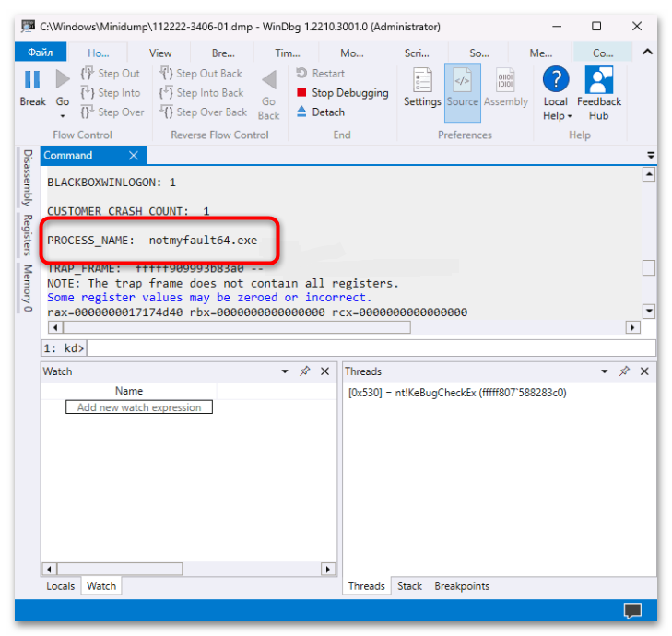This screenshot has height=636, width=672.
Task: Click the Detach eject icon
Action: click(301, 112)
